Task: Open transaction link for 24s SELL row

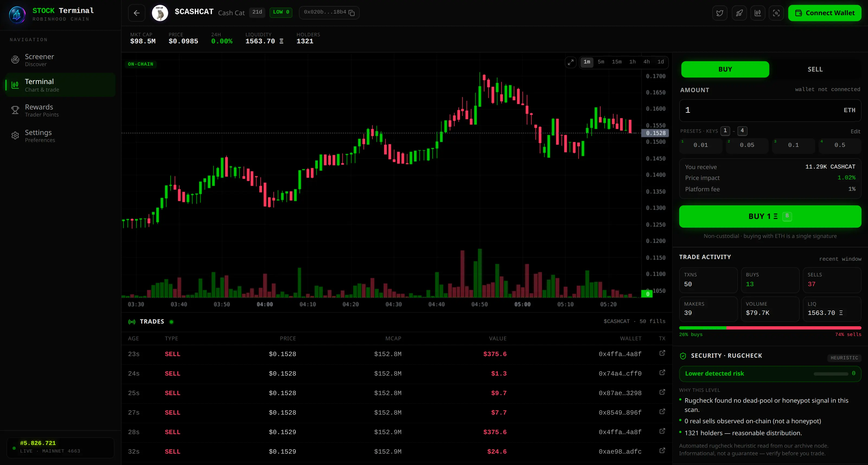Action: point(662,373)
